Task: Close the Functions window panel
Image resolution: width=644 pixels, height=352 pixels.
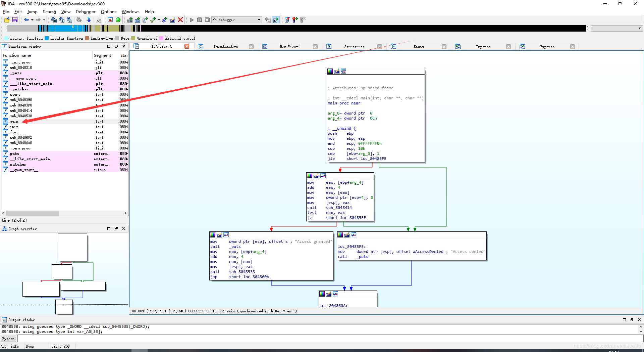Action: point(124,46)
